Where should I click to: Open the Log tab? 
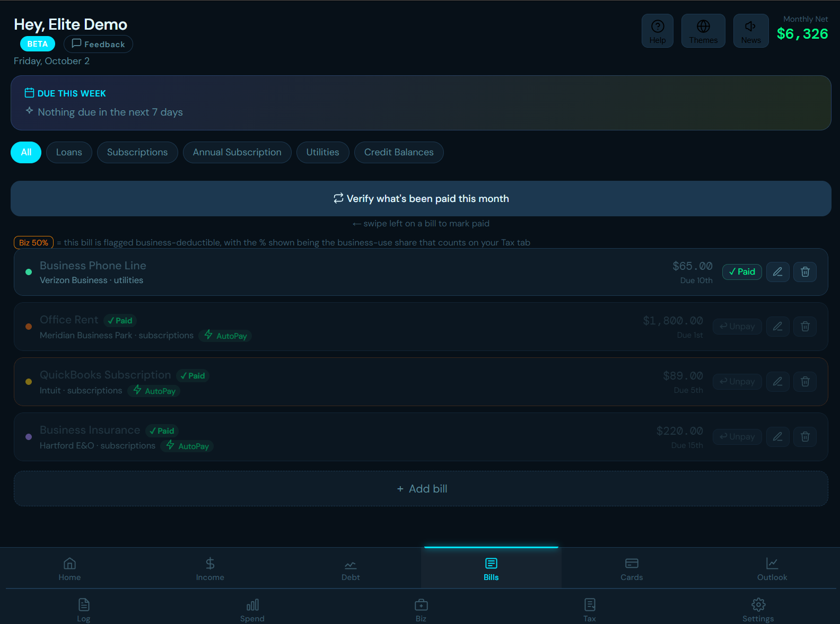84,609
